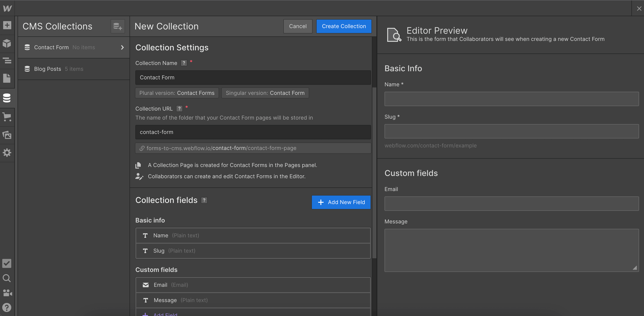Click the Create Collection button
The width and height of the screenshot is (644, 316).
tap(344, 26)
